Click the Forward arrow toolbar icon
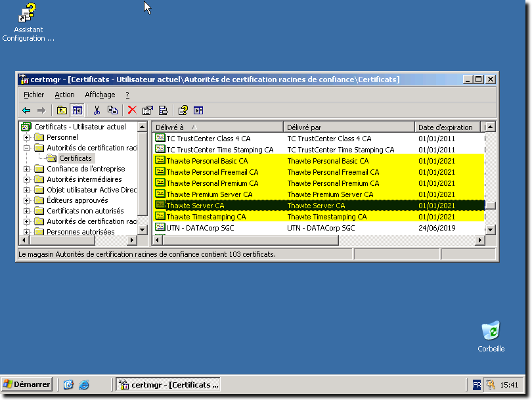Screen dimensions: 532x400 pyautogui.click(x=41, y=110)
